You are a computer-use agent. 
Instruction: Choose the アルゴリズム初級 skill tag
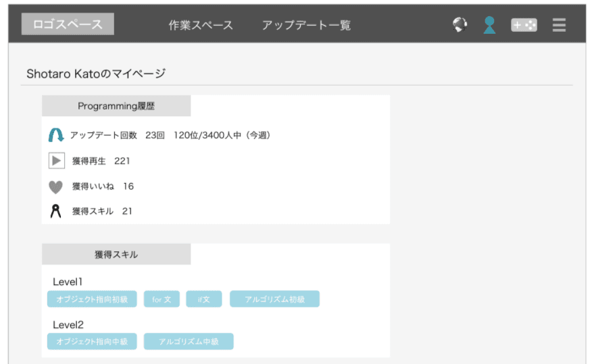coord(274,299)
